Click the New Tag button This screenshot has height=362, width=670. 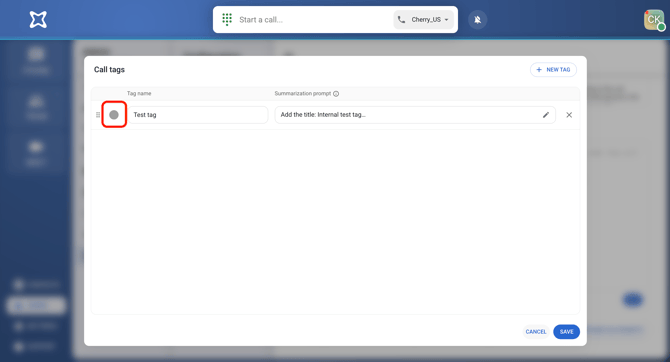pos(553,70)
